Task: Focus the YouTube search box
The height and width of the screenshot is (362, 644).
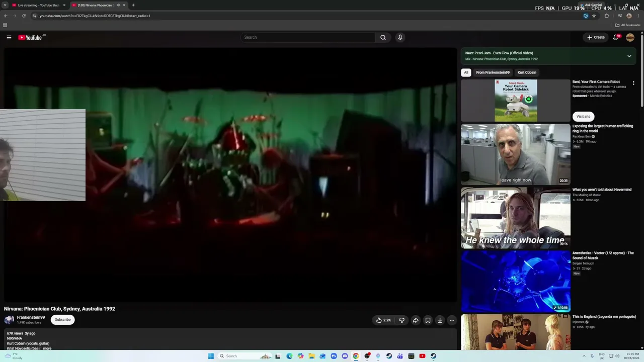Action: point(308,37)
